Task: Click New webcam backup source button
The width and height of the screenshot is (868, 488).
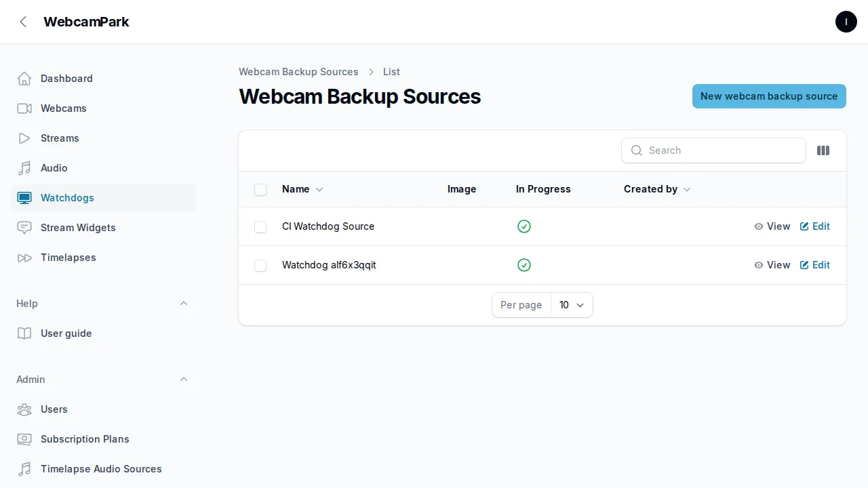Action: click(x=769, y=96)
